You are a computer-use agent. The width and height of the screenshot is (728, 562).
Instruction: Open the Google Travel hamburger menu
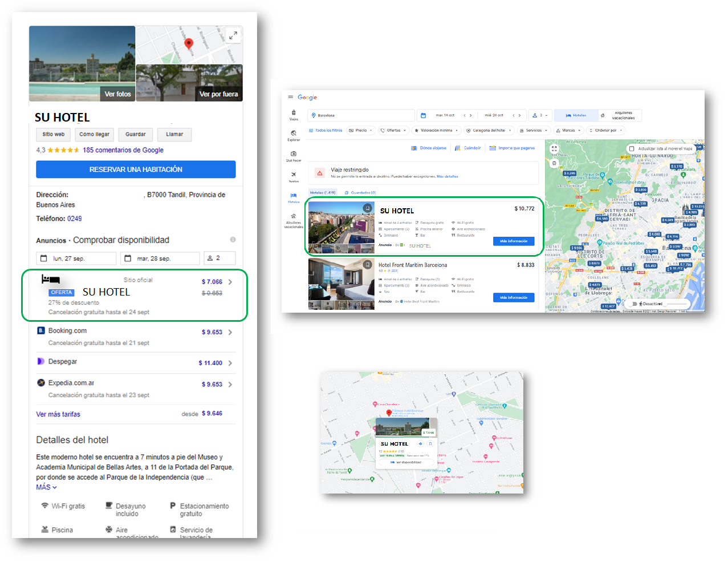[x=291, y=97]
